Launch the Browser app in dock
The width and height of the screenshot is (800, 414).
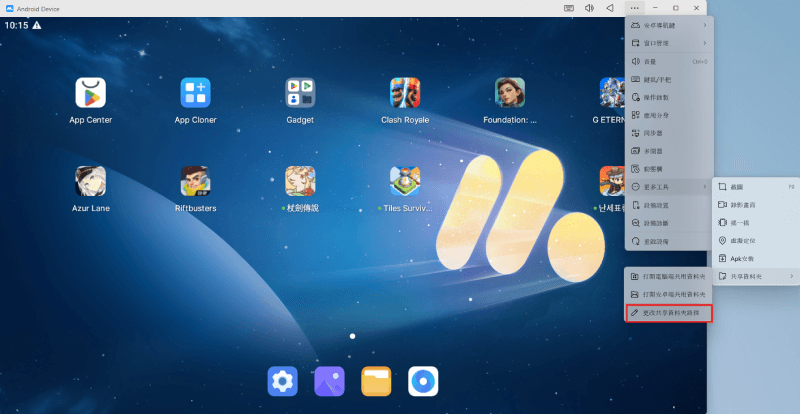[423, 381]
